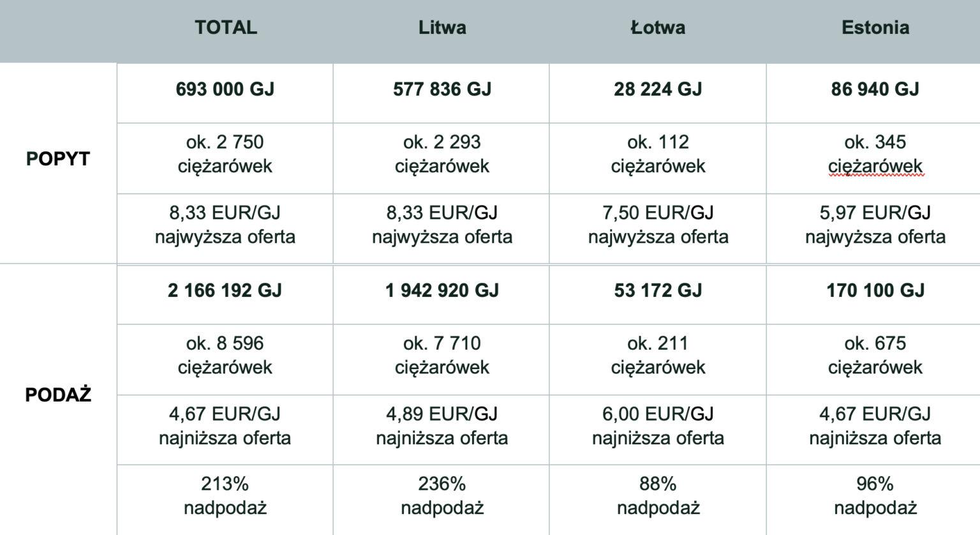Click the 213% nadpodaż cell
The image size is (980, 535).
[x=225, y=500]
